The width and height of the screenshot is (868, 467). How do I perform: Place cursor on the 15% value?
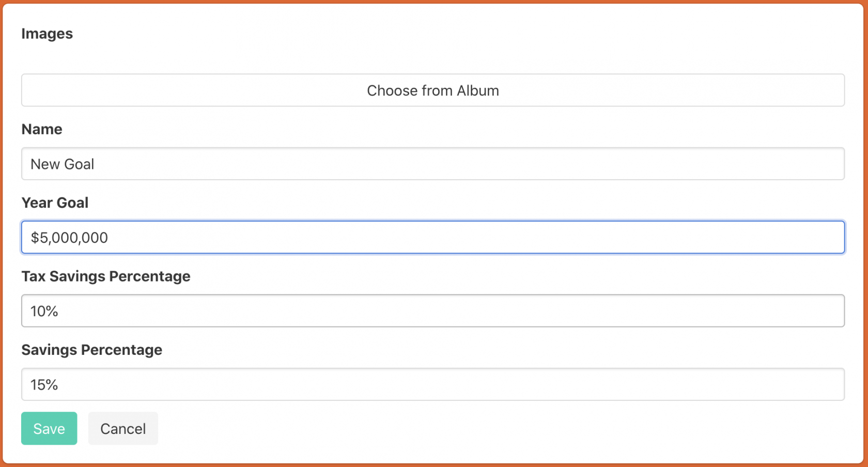click(x=44, y=385)
